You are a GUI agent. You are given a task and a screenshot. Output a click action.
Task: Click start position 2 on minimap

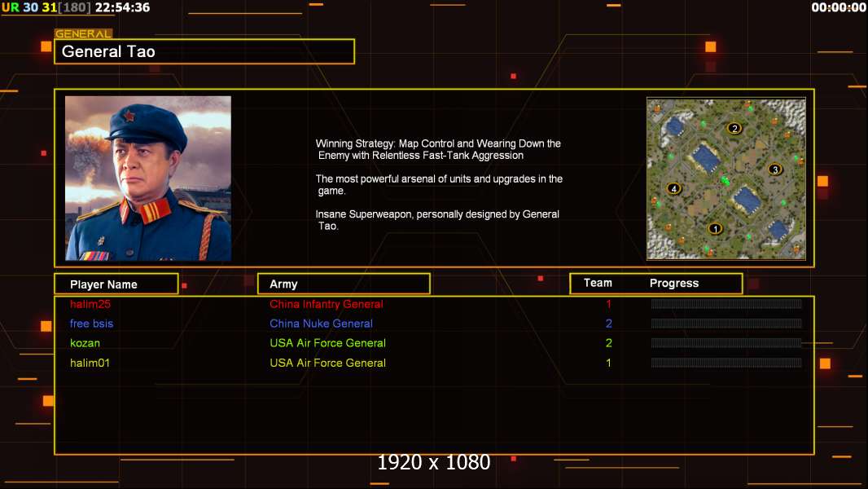tap(734, 129)
